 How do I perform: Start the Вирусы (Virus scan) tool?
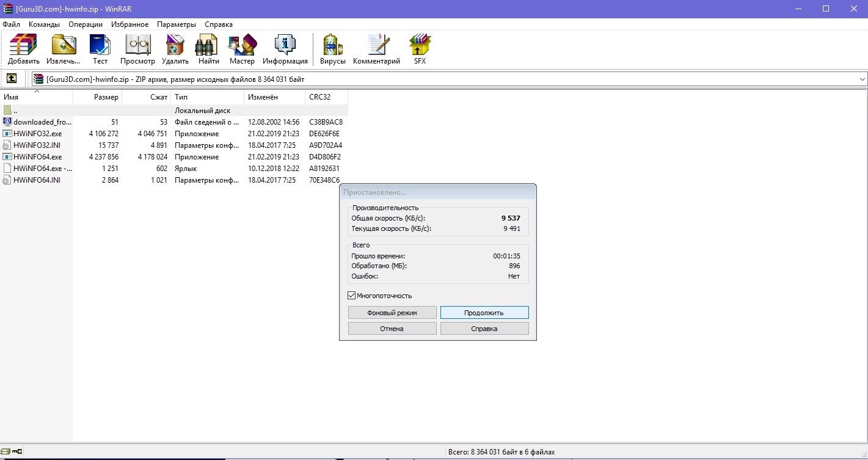click(x=333, y=49)
